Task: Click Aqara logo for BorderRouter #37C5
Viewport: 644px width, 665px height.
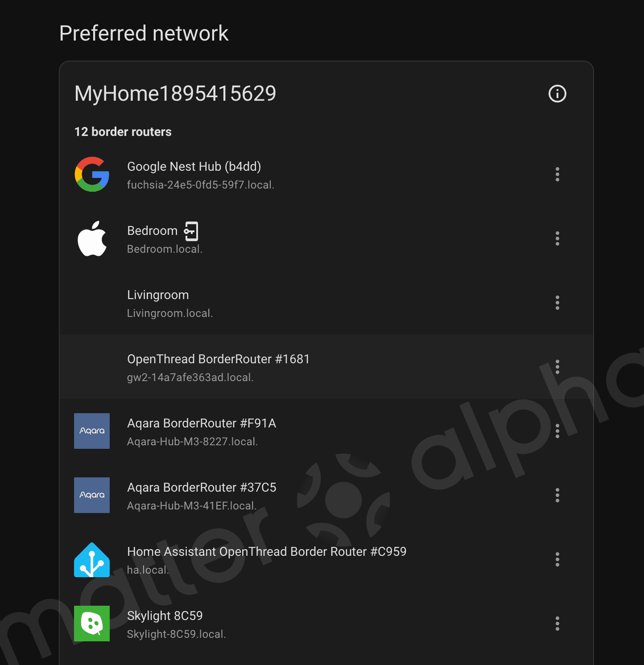Action: [92, 495]
